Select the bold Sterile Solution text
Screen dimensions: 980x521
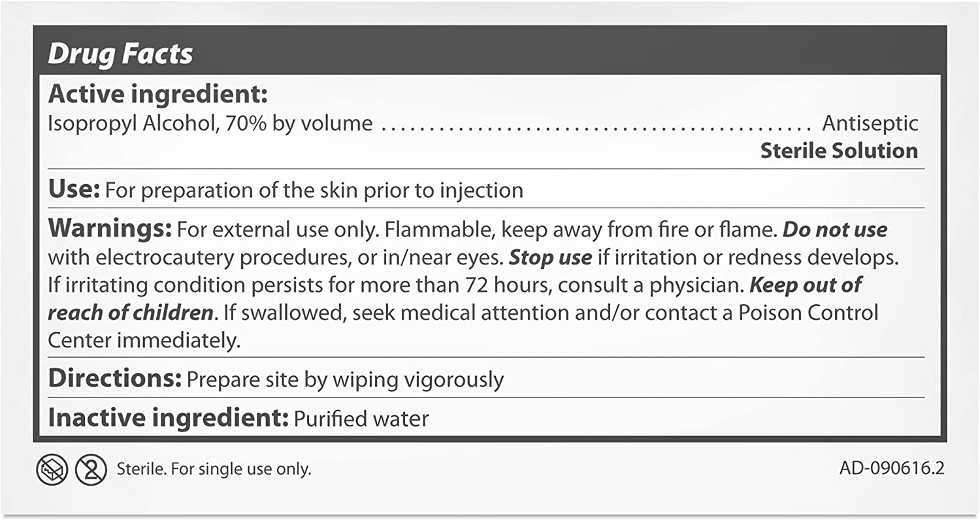[x=839, y=151]
